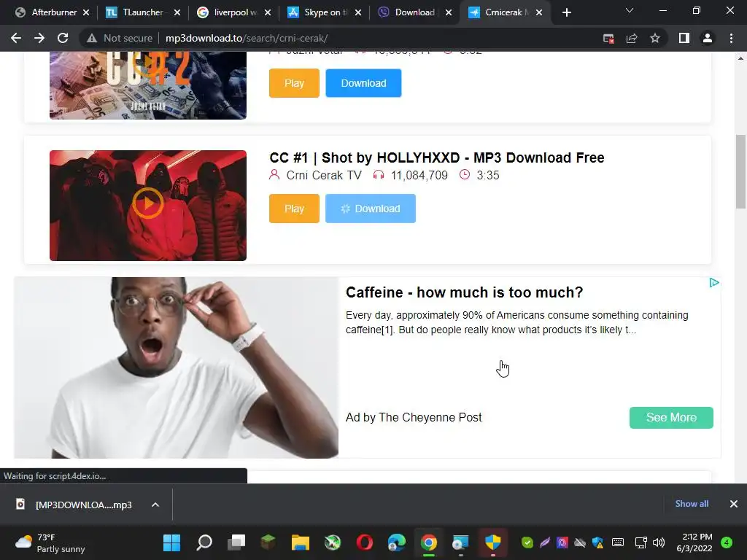
Task: Open the CC #2 thumbnail image
Action: pyautogui.click(x=147, y=85)
